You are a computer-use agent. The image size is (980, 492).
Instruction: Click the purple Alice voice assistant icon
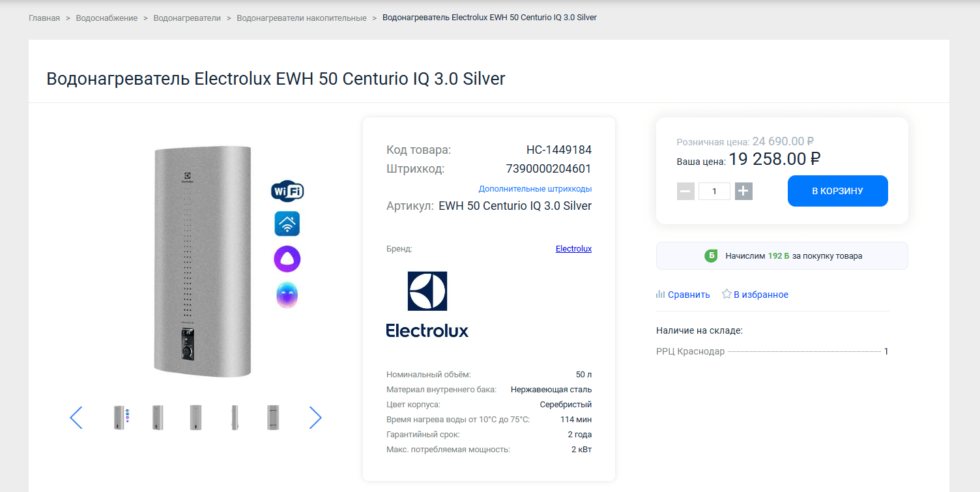coord(287,259)
